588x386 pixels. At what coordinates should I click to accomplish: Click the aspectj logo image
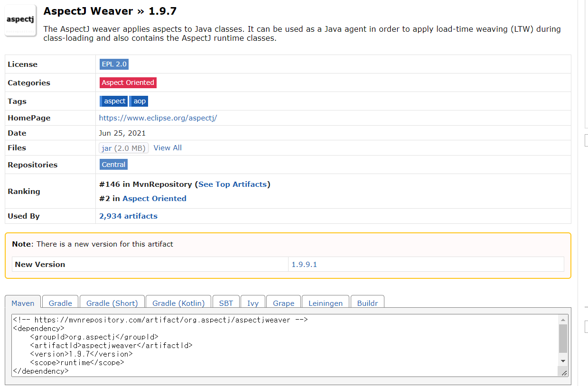[21, 20]
